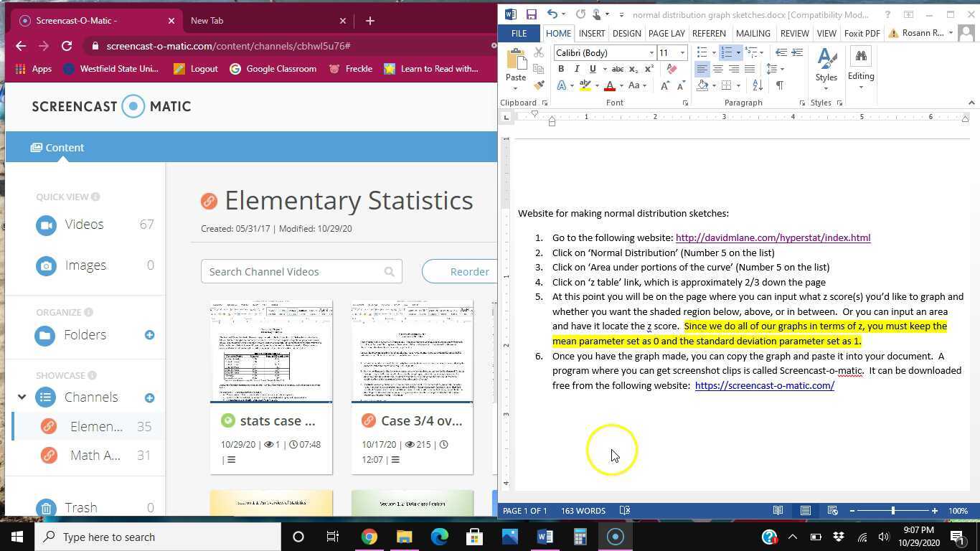Open the davidmlane.com hyperstat link
This screenshot has width=980, height=551.
773,237
